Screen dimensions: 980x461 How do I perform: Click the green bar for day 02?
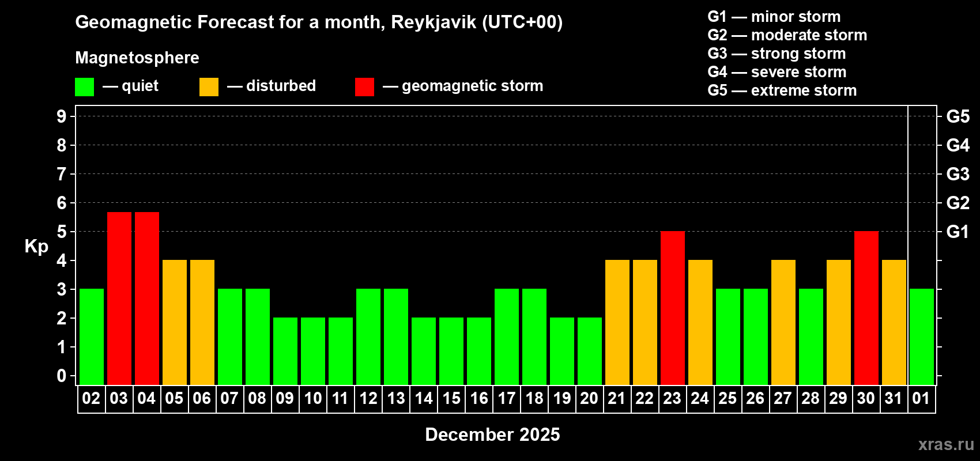click(92, 337)
